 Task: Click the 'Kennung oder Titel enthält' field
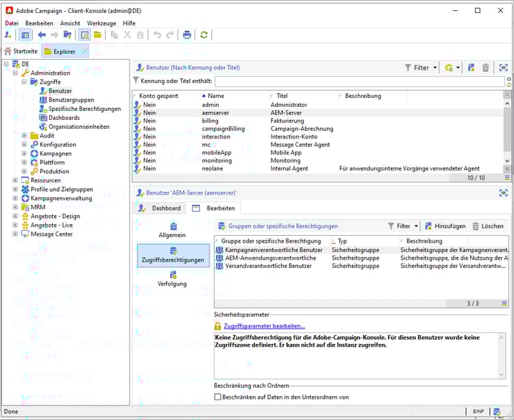tap(360, 81)
